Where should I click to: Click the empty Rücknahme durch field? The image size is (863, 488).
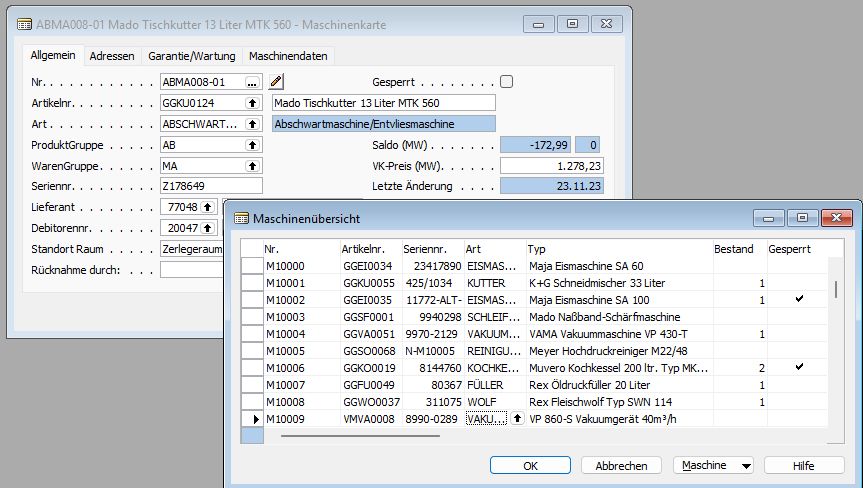coord(192,270)
